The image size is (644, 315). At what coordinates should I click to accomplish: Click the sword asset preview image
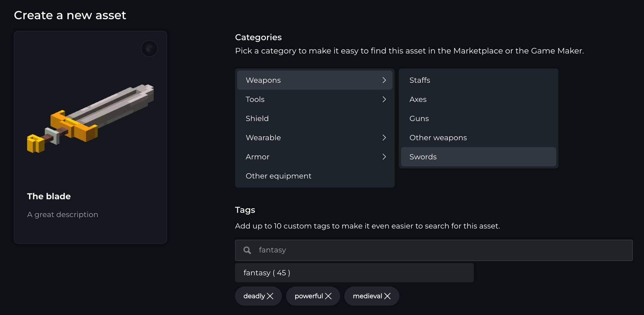[x=90, y=119]
